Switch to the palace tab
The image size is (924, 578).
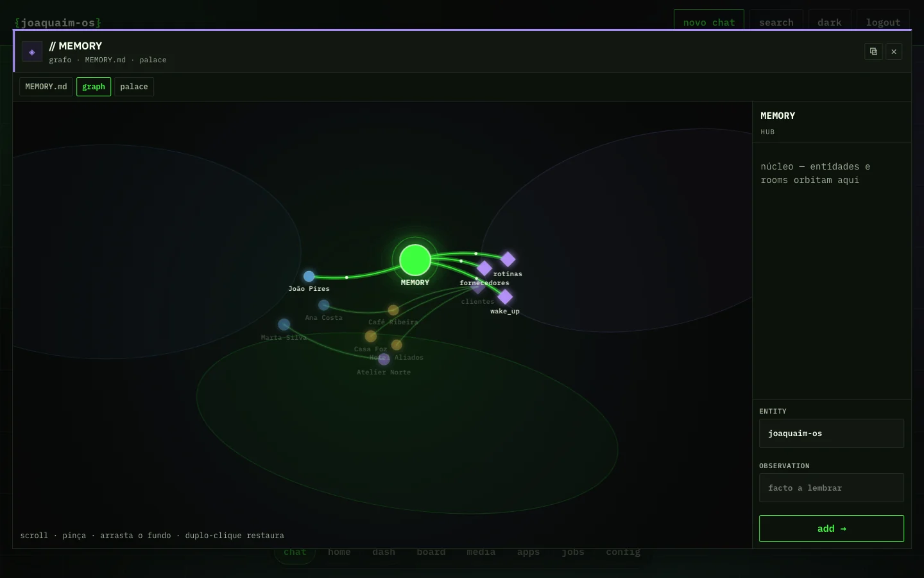[134, 87]
